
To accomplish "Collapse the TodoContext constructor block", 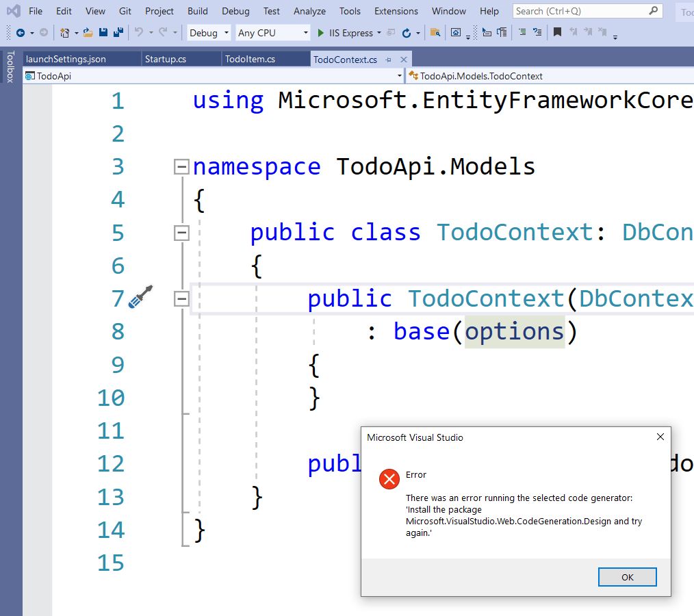I will point(181,298).
